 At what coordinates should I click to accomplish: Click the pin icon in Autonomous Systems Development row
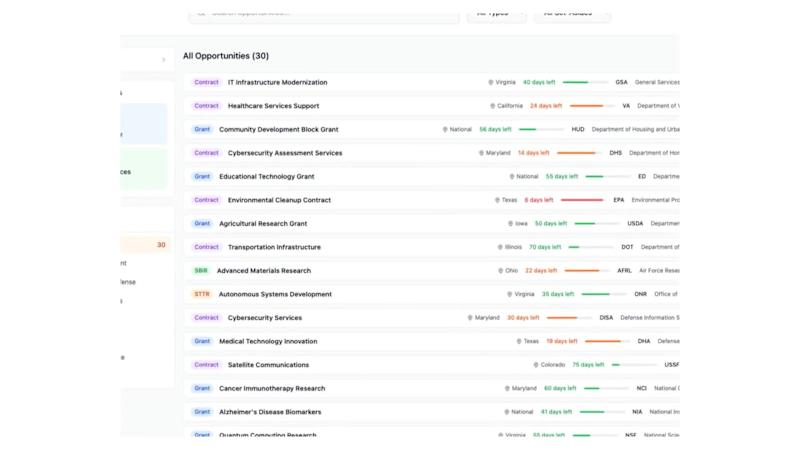[x=509, y=294]
